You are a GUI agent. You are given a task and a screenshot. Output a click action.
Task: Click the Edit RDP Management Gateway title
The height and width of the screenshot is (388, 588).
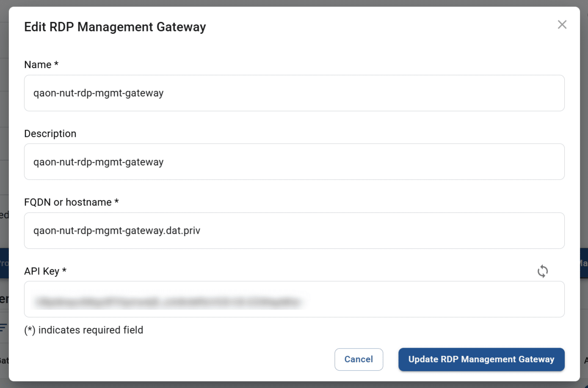click(115, 27)
